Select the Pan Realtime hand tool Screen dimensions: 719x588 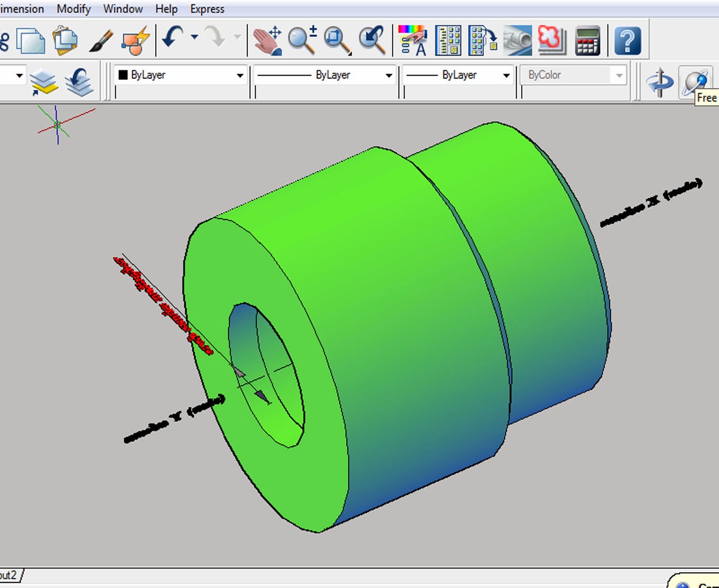(267, 39)
